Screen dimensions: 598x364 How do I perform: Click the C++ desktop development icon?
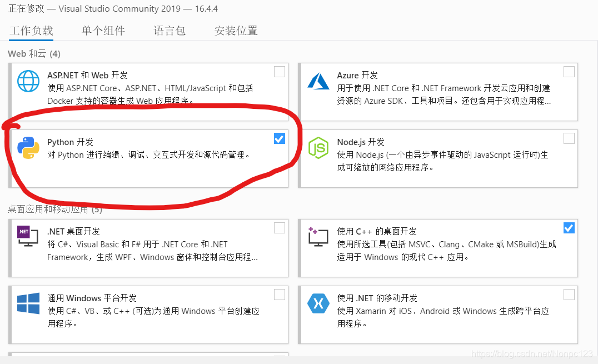318,237
